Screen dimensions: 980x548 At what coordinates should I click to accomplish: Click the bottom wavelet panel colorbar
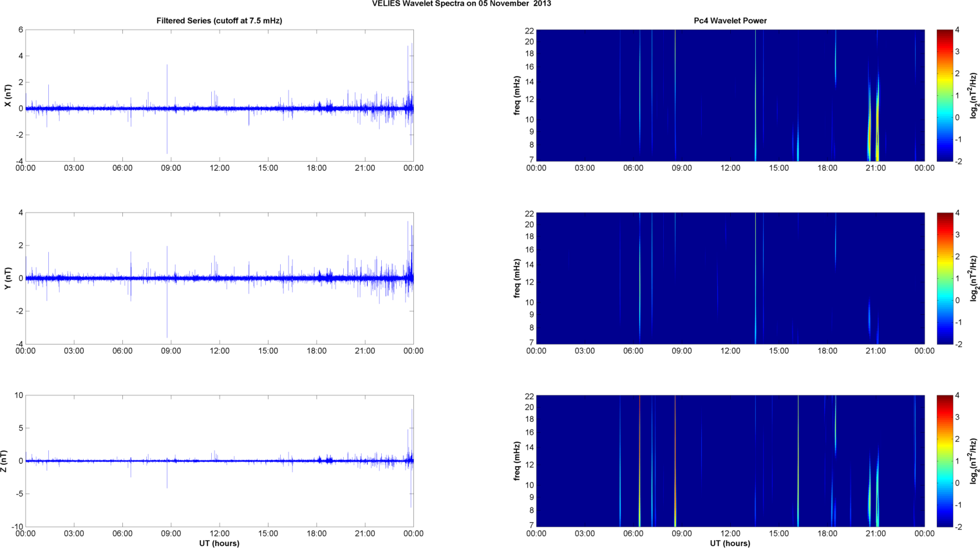pyautogui.click(x=944, y=461)
